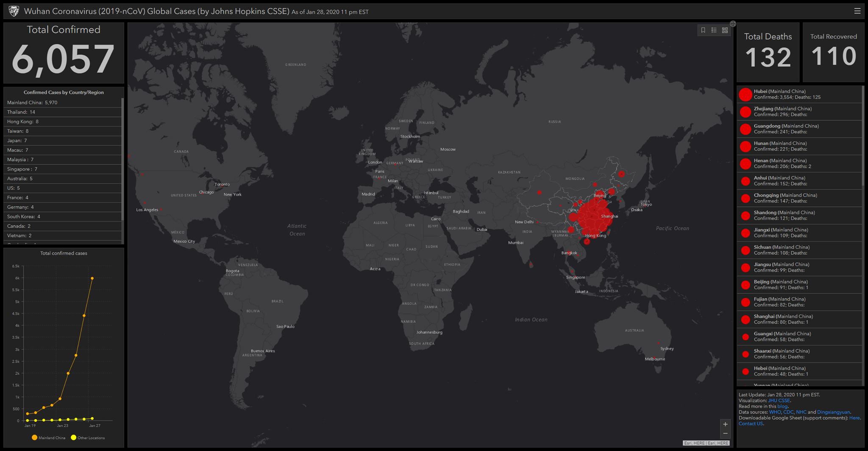Show the map legend list
Screen dimensions: 868x451
pyautogui.click(x=714, y=30)
